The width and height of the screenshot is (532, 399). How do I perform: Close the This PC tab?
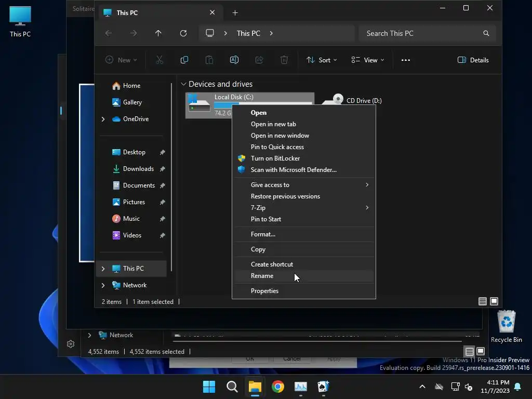[212, 12]
